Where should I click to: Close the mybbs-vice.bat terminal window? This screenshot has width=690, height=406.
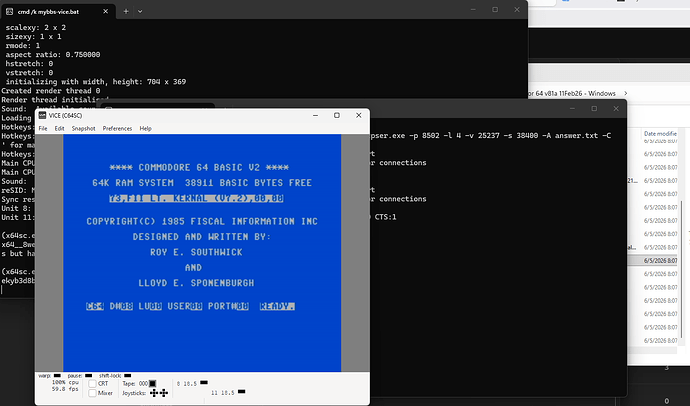517,10
